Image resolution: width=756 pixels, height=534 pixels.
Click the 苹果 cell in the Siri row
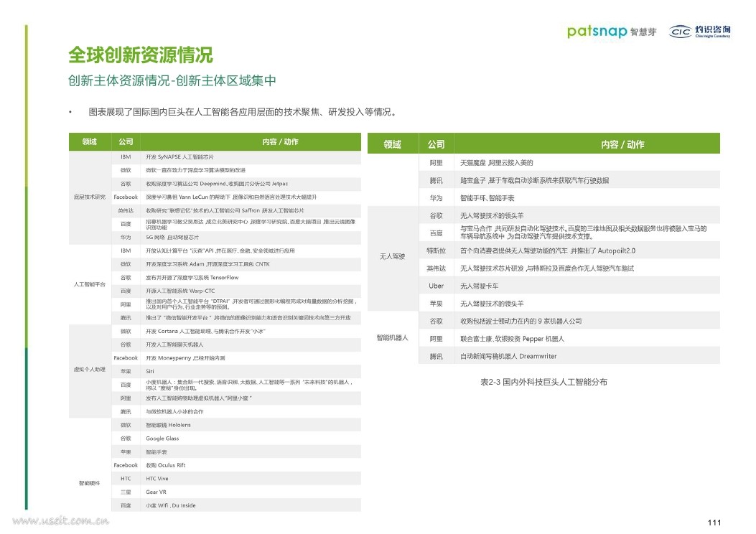126,372
